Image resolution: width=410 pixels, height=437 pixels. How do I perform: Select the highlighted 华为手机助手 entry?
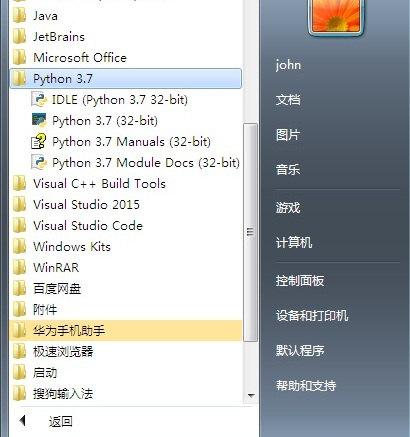click(x=126, y=331)
